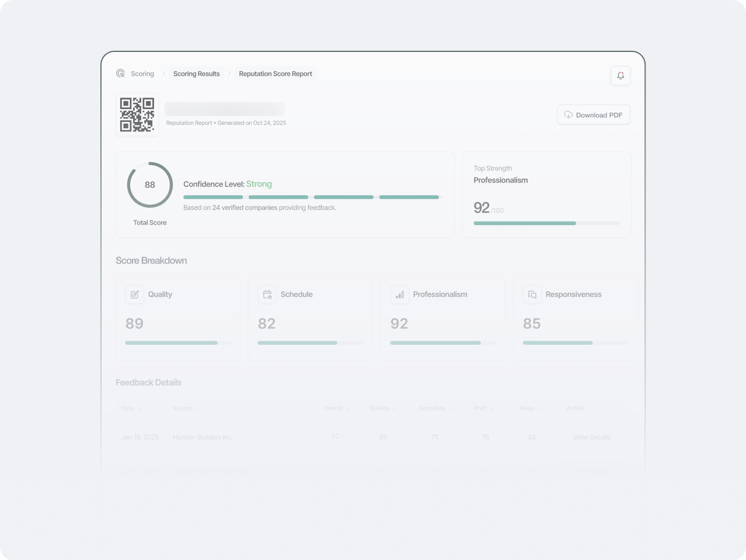
Task: Click the Scoring logo icon in breadcrumb
Action: [x=121, y=73]
